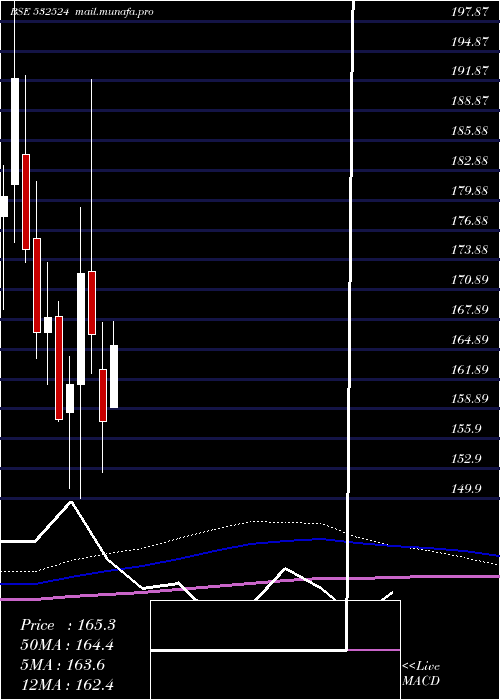Click the '50MA : 164.4' readout
500x700 pixels.
pos(67,645)
